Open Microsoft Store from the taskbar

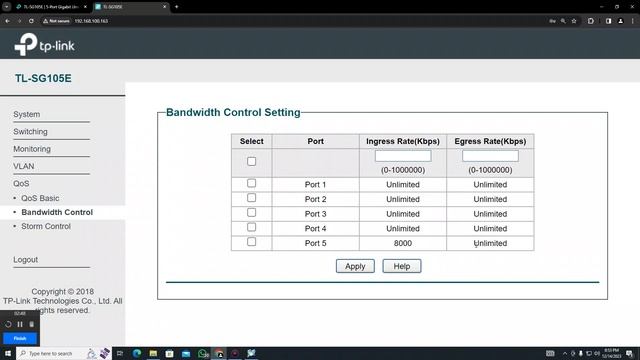tap(169, 353)
